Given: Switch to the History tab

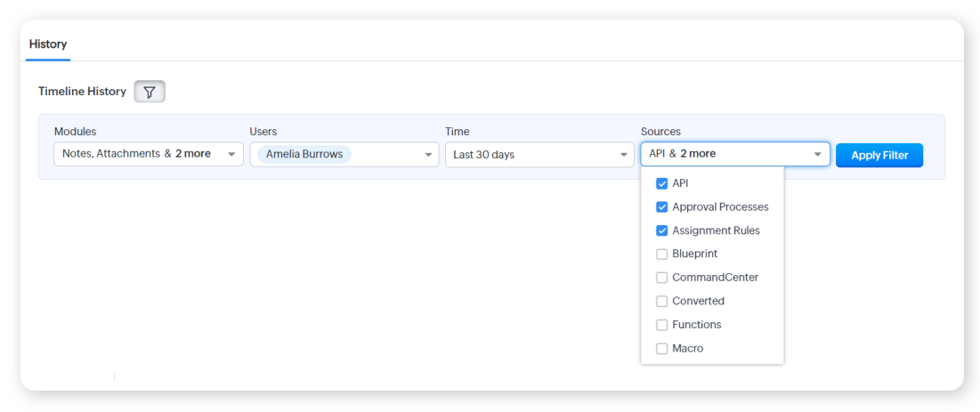Looking at the screenshot, I should [48, 44].
